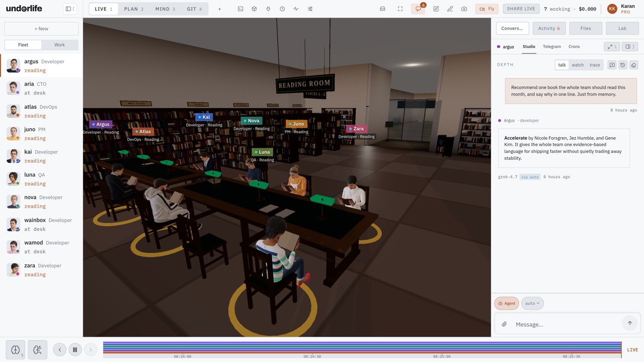Screen dimensions: 644x362
Task: Toggle the left sidebar panel button
Action: click(x=70, y=9)
